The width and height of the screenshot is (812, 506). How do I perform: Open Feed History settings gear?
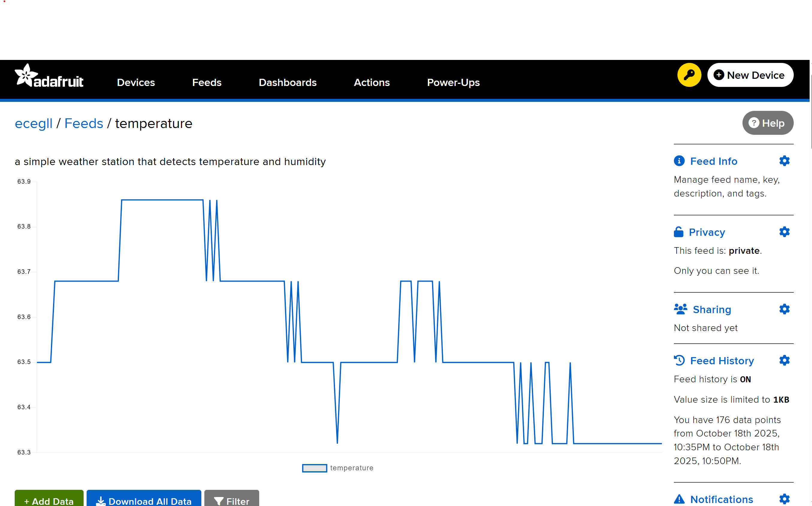click(x=784, y=360)
